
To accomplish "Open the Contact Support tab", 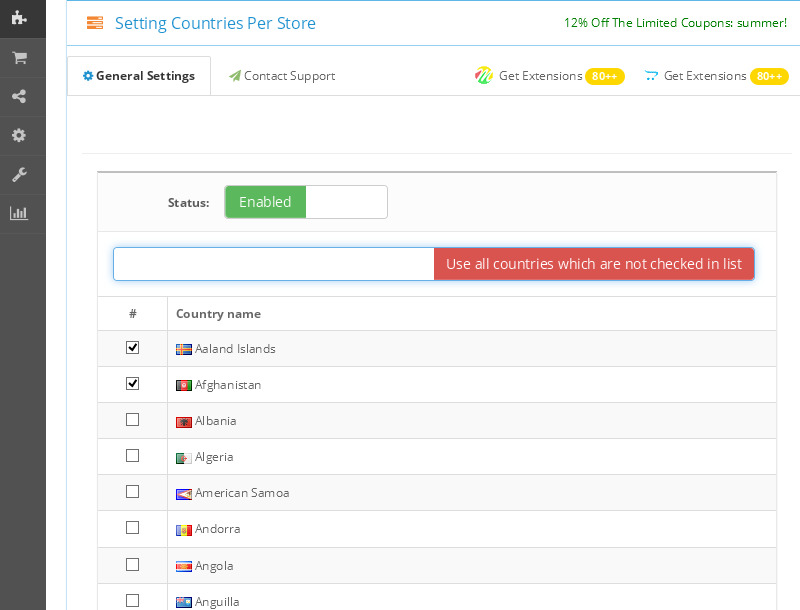I will click(282, 76).
